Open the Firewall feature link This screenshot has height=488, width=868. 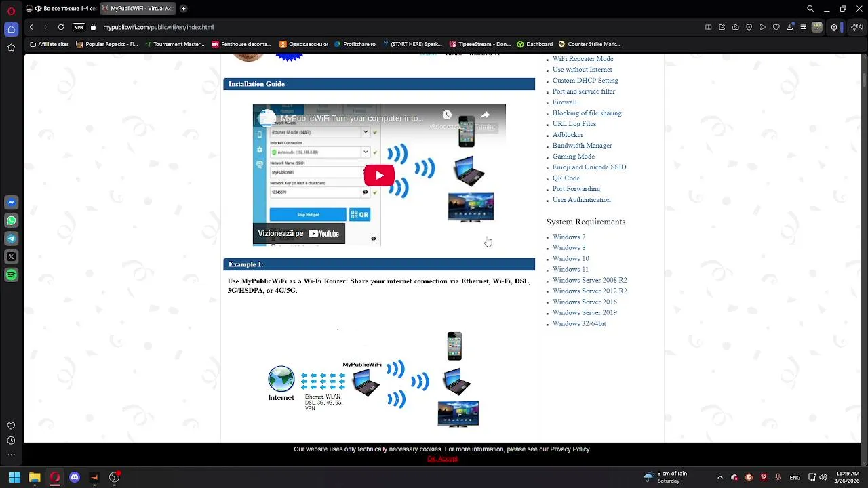(564, 102)
